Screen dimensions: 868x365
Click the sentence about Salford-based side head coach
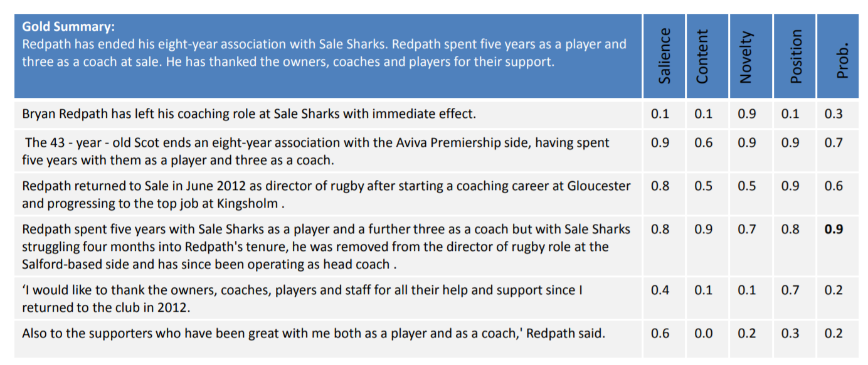pos(326,246)
